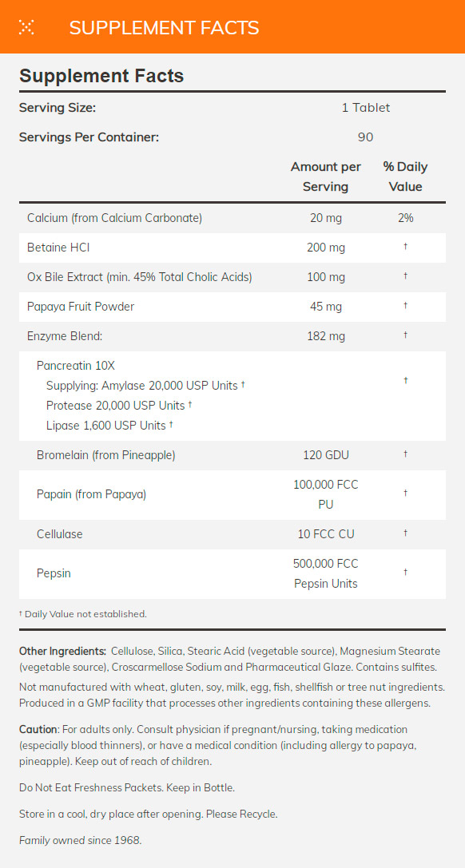Click the Amount per Serving column header

(325, 176)
